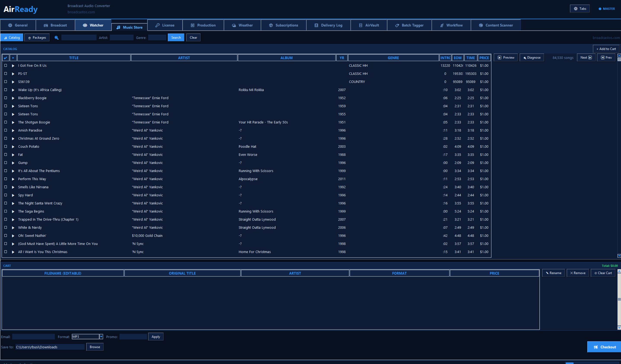621x364 pixels.
Task: Open the Format MP3 dropdown
Action: (x=101, y=337)
